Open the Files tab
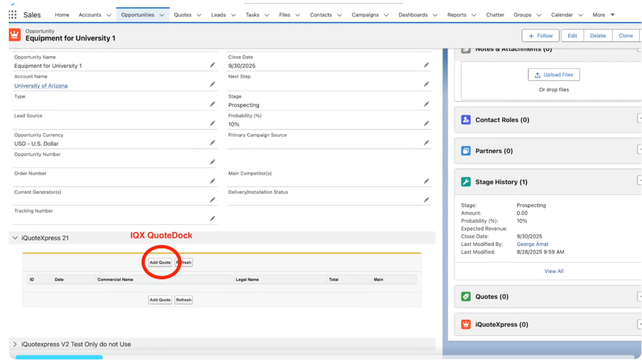Screen dimensions: 642x364 (x=285, y=15)
